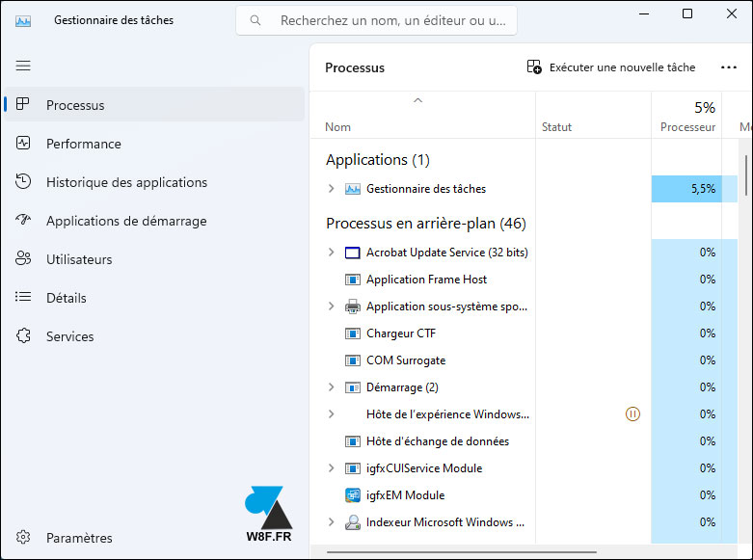Switch to the Performance page
The height and width of the screenshot is (560, 753).
pos(154,143)
